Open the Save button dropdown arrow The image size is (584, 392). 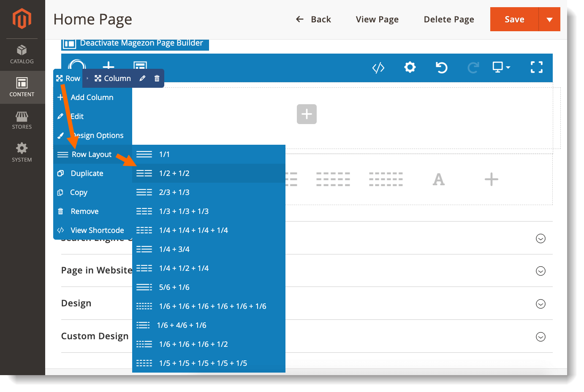click(549, 19)
